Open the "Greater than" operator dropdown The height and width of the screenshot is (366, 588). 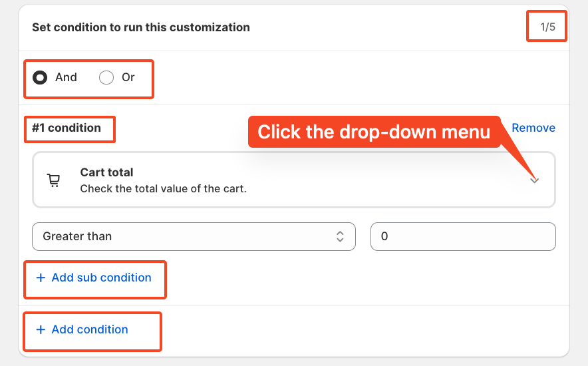[x=194, y=236]
